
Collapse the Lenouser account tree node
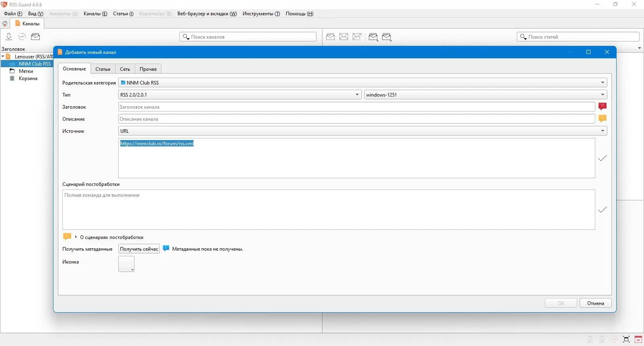point(3,57)
